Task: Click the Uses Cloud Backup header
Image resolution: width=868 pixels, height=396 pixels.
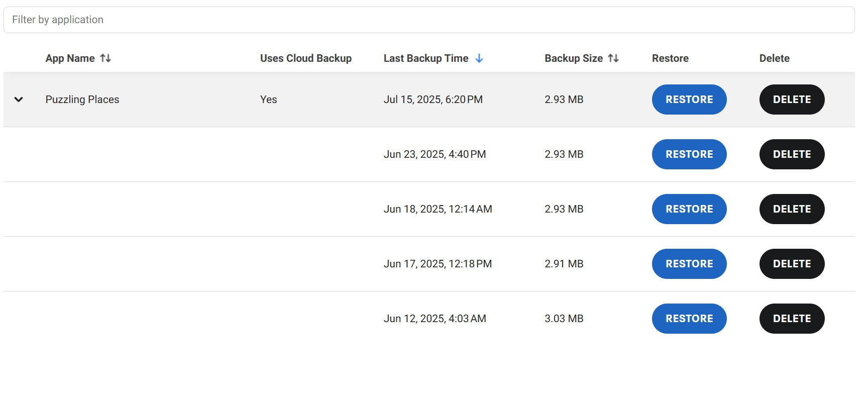Action: click(305, 58)
